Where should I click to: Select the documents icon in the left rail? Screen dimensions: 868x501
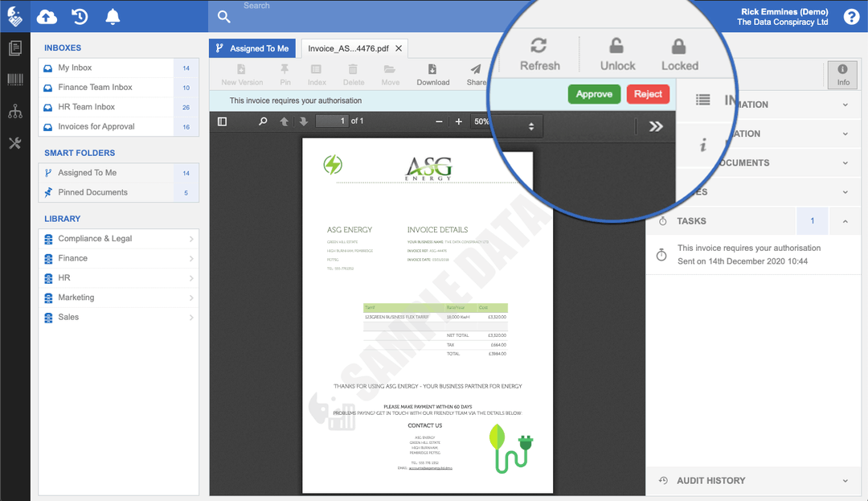14,48
